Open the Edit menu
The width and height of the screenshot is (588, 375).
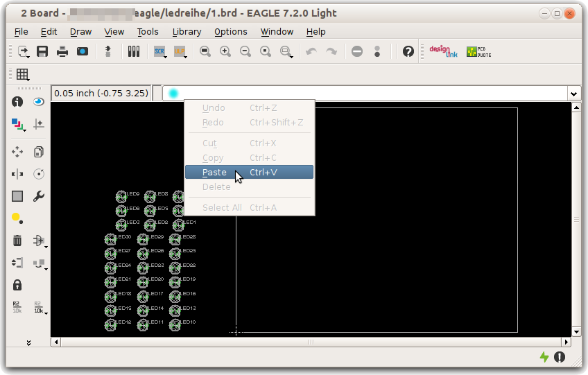pos(49,32)
